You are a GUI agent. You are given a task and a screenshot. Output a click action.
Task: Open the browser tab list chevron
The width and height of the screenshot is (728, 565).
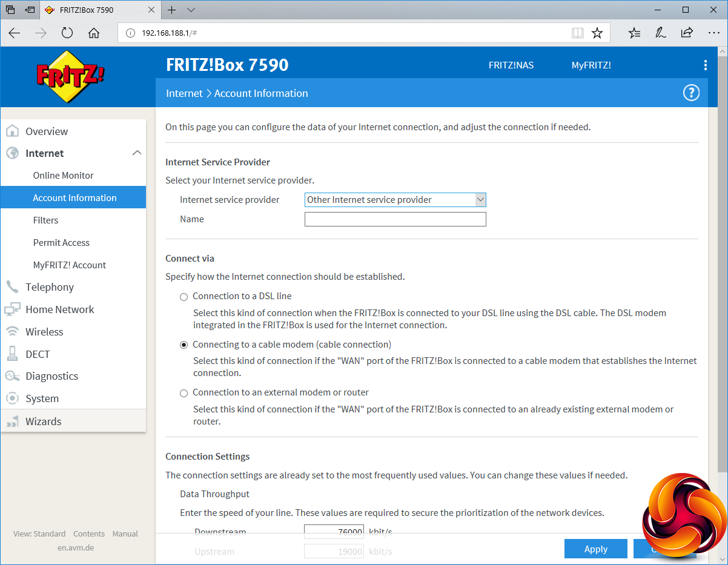click(191, 10)
